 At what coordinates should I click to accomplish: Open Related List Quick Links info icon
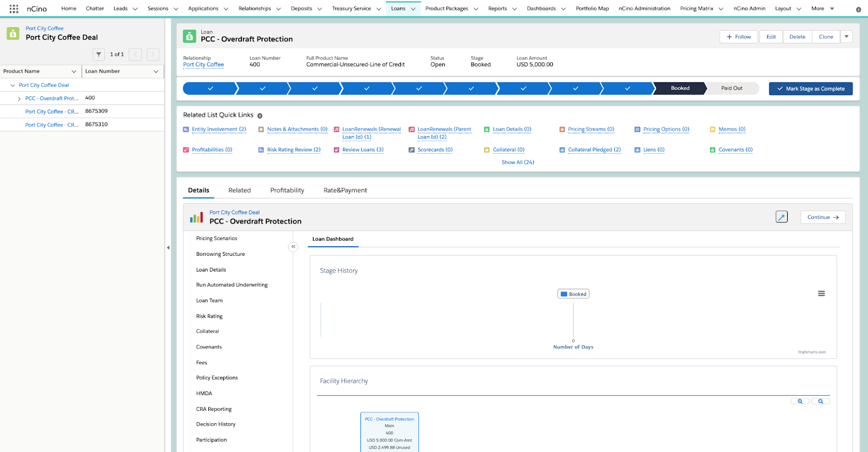pyautogui.click(x=260, y=115)
